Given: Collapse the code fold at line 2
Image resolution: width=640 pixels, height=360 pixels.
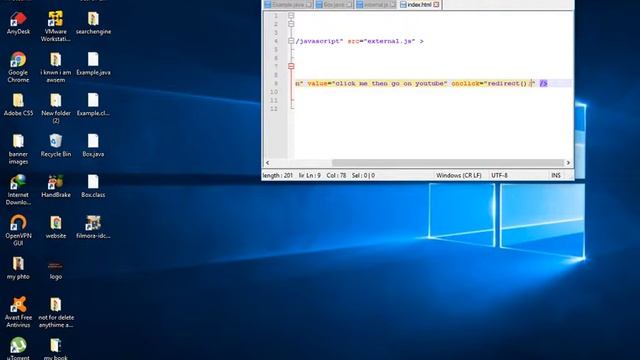Looking at the screenshot, I should (291, 24).
